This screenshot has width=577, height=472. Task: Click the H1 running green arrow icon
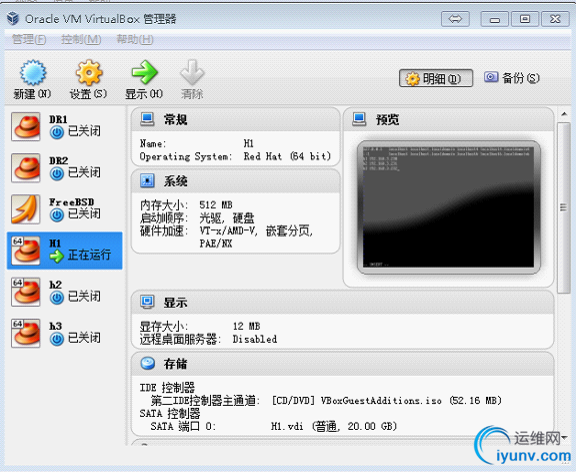[x=57, y=256]
